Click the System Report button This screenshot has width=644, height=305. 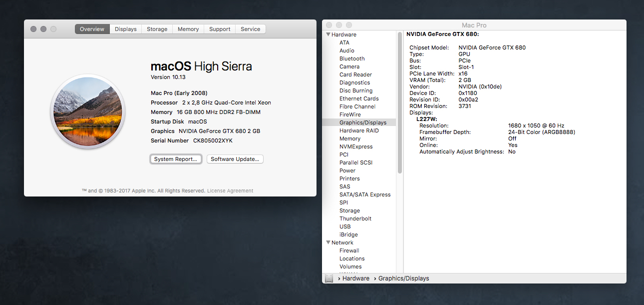point(176,159)
